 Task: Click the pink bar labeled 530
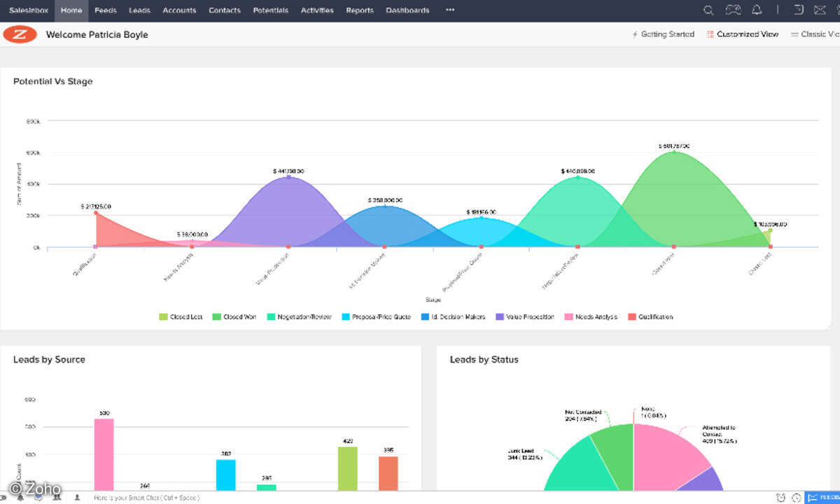(x=104, y=454)
